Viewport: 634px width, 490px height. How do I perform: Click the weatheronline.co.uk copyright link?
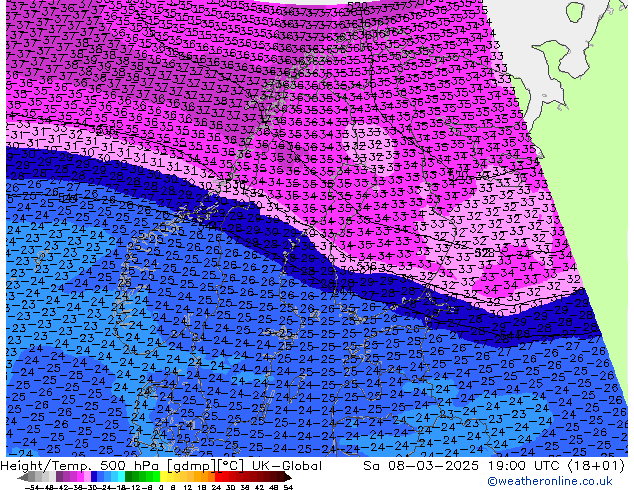pyautogui.click(x=549, y=481)
